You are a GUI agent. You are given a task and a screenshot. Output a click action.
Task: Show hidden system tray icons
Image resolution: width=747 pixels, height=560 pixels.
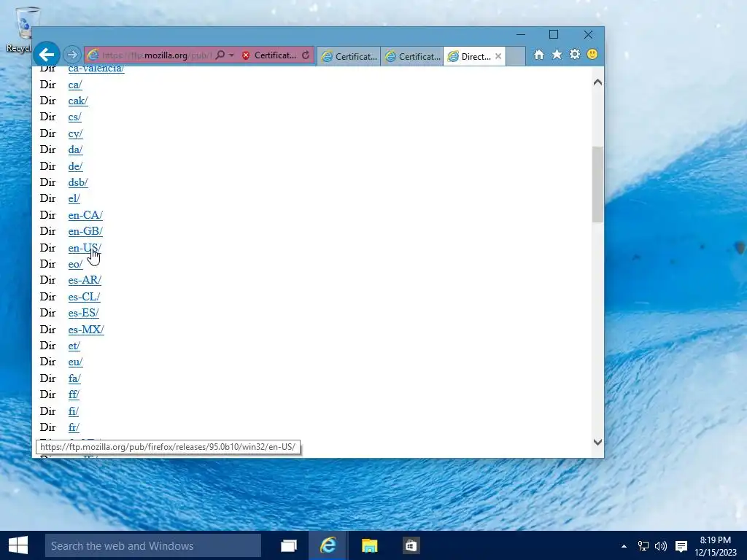click(x=624, y=546)
